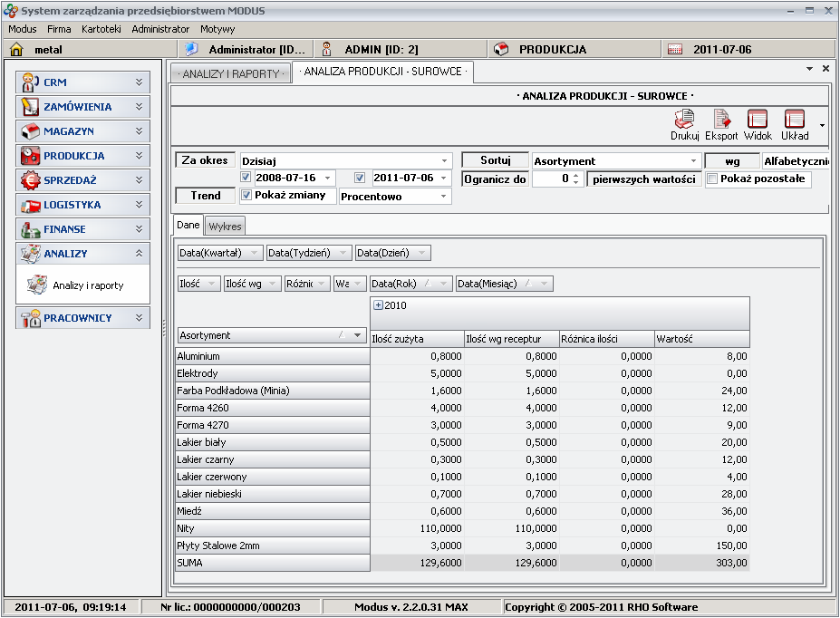Click the home icon next to metal
This screenshot has height=618, width=840.
tap(16, 50)
